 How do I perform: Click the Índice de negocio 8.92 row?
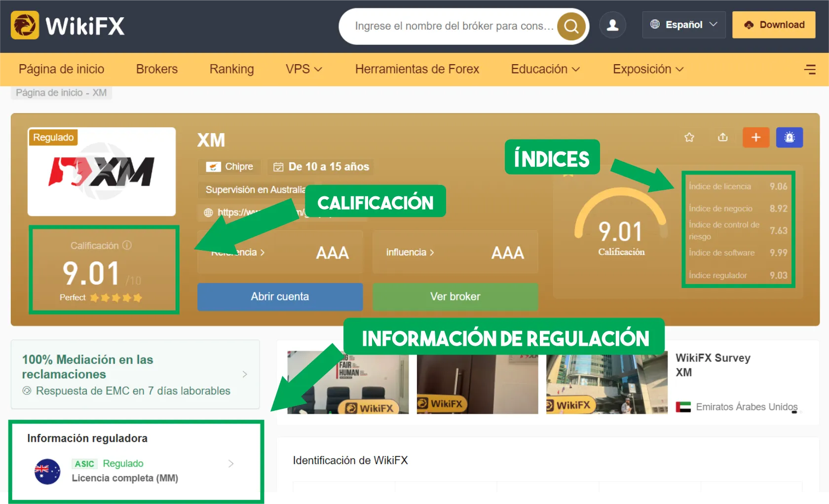(738, 209)
